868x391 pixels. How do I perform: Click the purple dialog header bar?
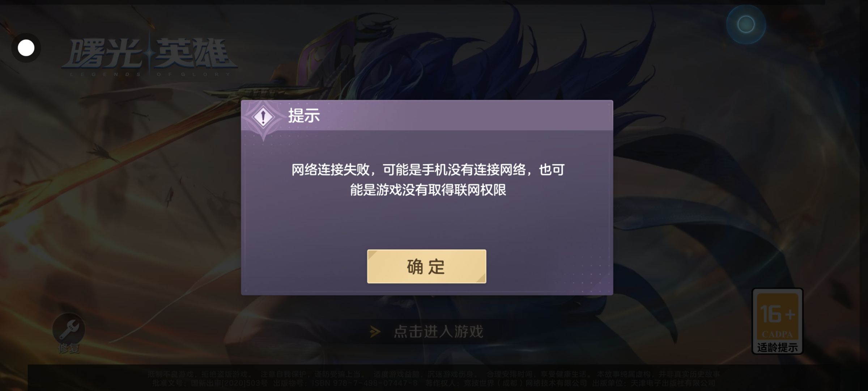(x=427, y=115)
